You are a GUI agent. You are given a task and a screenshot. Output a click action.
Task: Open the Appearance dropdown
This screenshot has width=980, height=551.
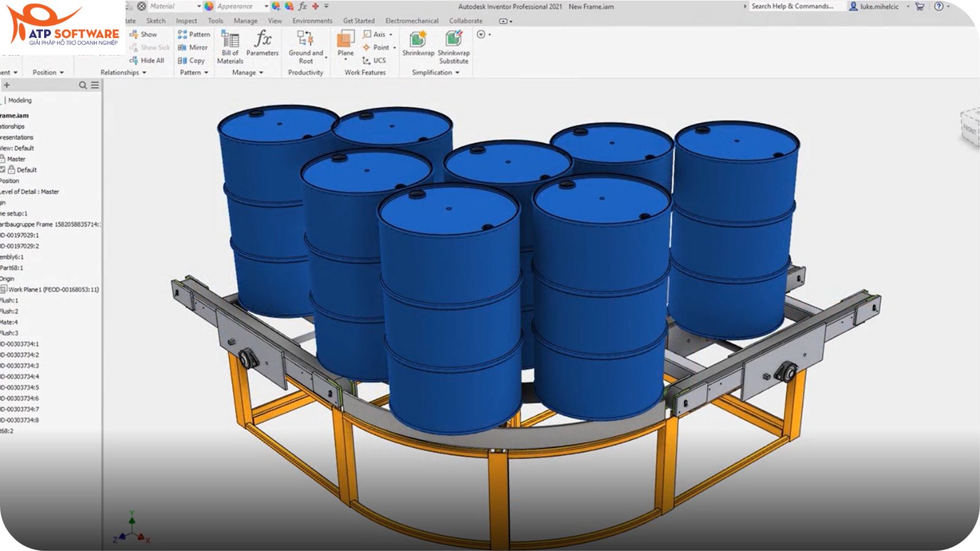click(x=266, y=6)
